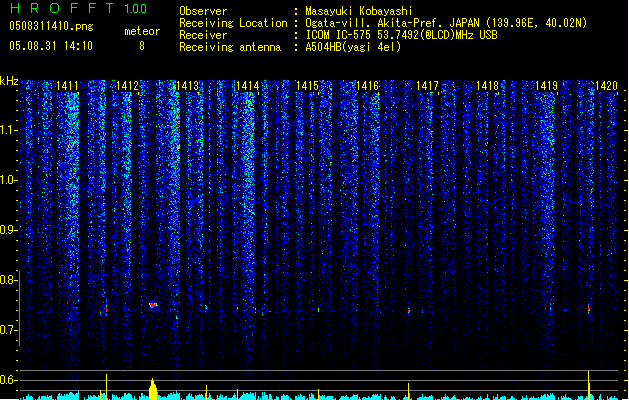Click the 'Observer' field label
The image size is (629, 400).
(x=203, y=11)
